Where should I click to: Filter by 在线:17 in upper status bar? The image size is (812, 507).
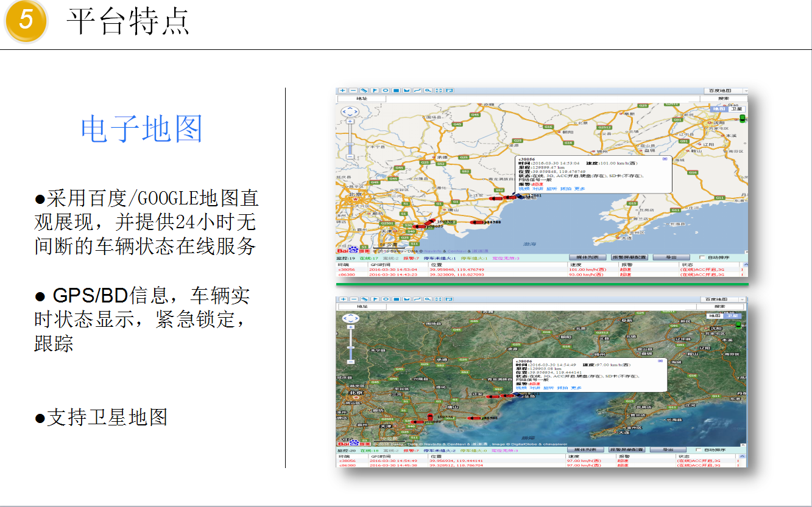point(369,258)
